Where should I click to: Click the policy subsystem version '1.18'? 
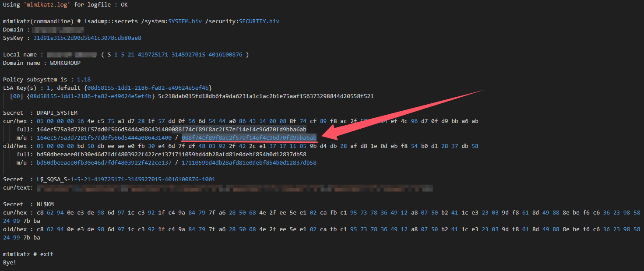(x=84, y=80)
